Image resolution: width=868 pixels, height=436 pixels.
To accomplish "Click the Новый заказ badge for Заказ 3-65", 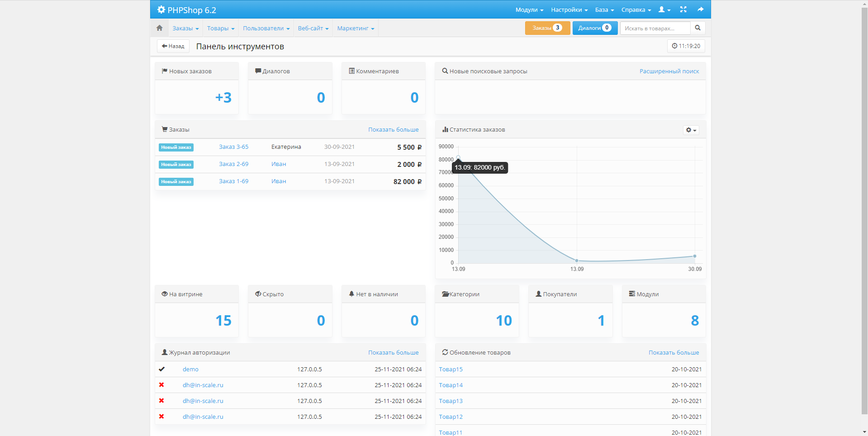I will point(176,147).
